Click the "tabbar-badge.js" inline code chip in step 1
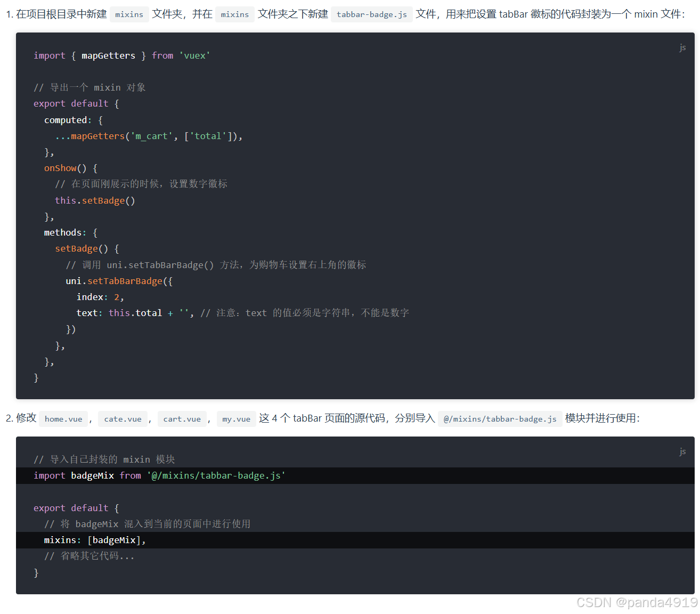This screenshot has width=700, height=614. pyautogui.click(x=371, y=14)
